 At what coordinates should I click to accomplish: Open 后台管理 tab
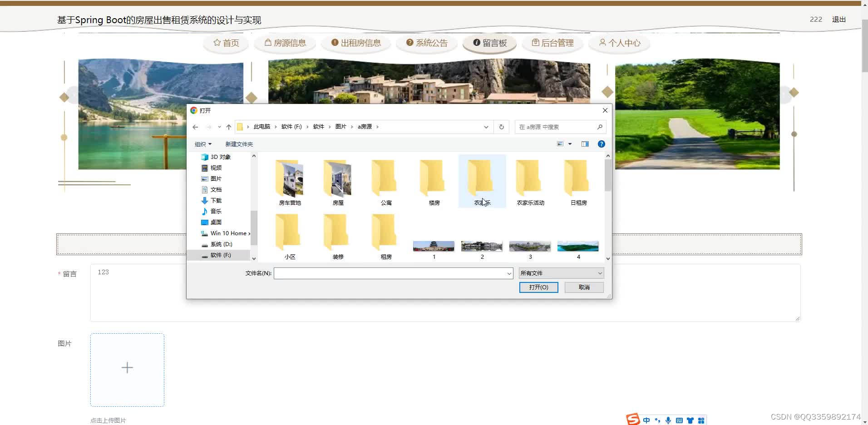click(x=552, y=43)
